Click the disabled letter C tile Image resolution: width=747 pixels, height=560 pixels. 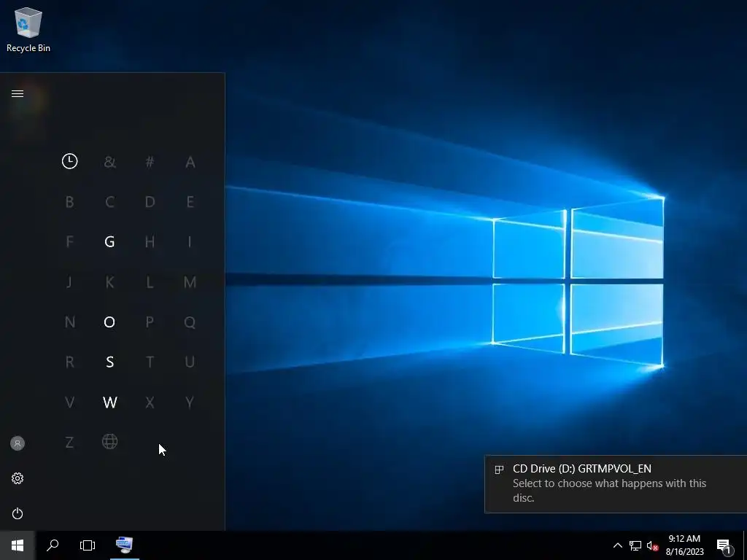pos(109,202)
